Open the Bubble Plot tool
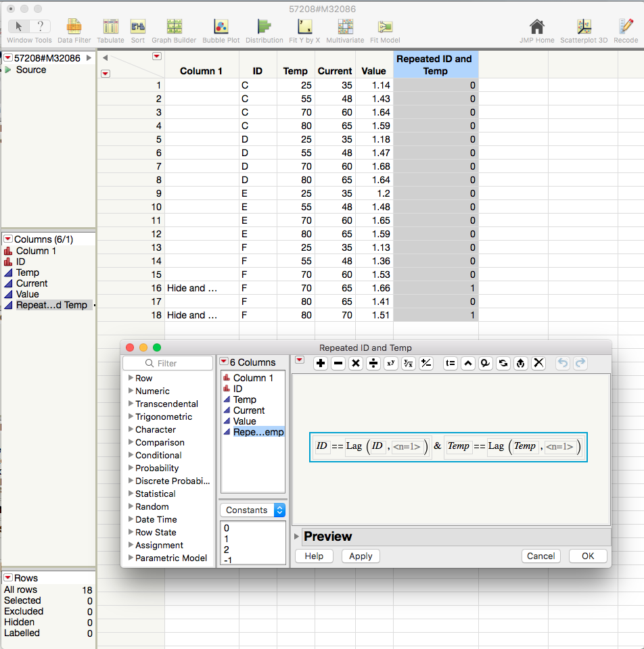Image resolution: width=644 pixels, height=649 pixels. 221,27
